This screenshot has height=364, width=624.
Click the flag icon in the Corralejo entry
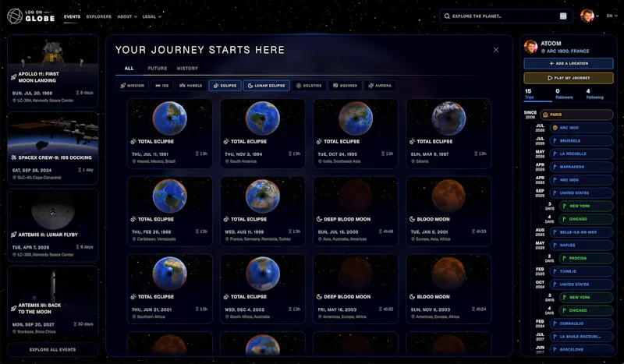(x=555, y=323)
